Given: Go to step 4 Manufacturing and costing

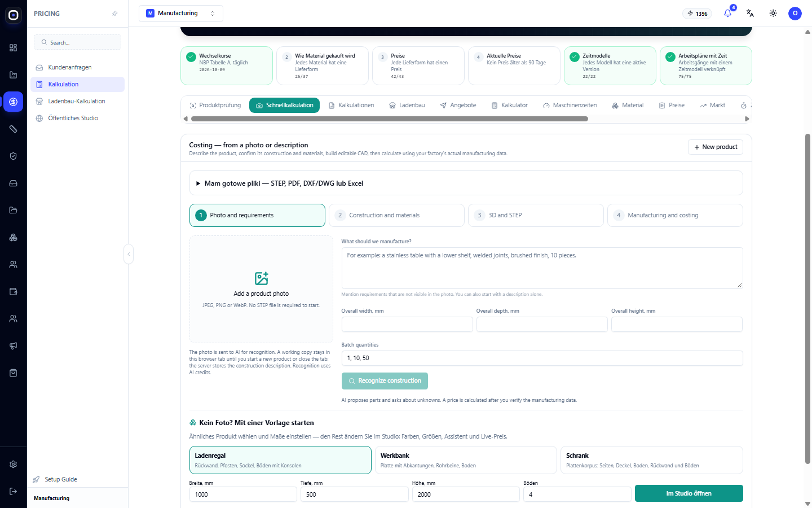Looking at the screenshot, I should pyautogui.click(x=675, y=215).
